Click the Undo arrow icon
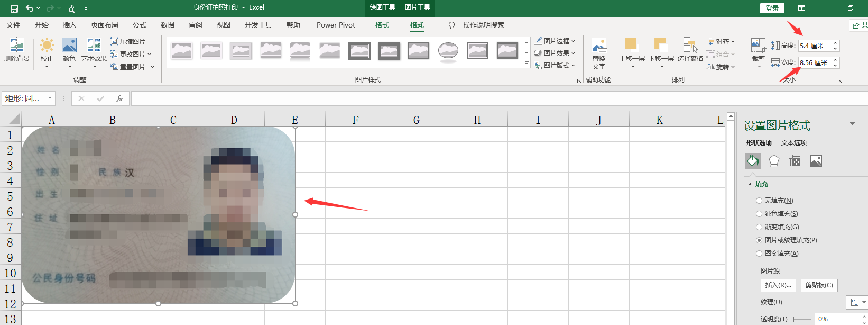The image size is (868, 325). pos(30,8)
